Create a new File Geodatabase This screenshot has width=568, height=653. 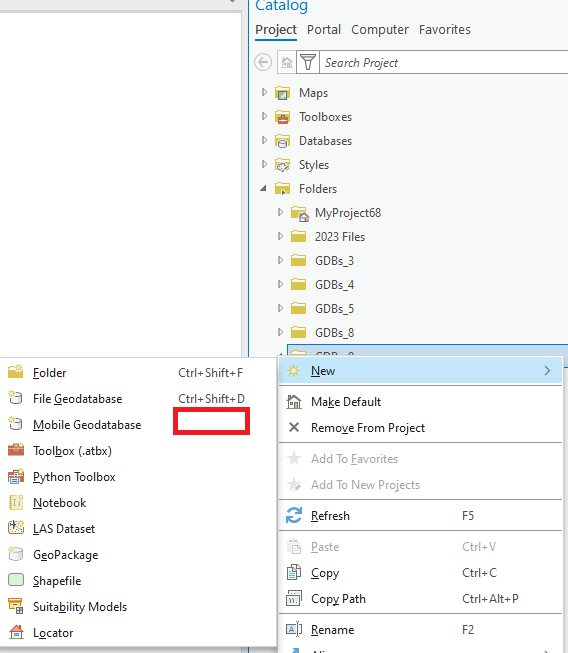point(138,399)
